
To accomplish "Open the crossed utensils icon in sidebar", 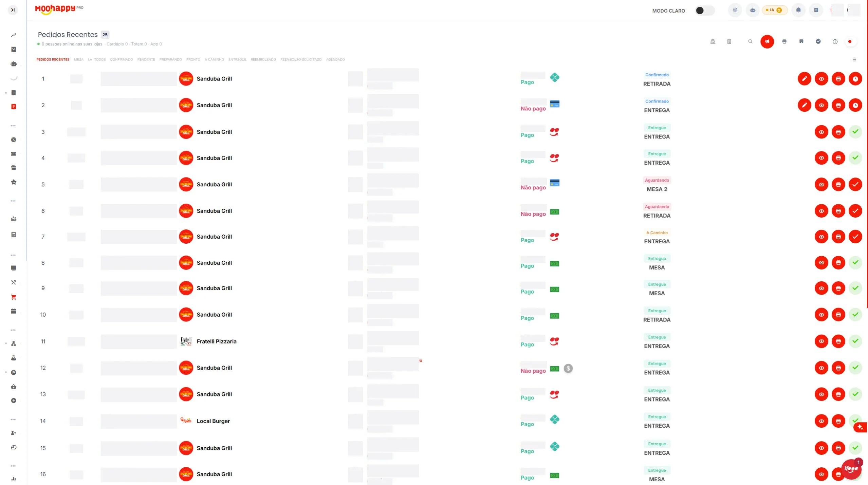I will point(14,282).
